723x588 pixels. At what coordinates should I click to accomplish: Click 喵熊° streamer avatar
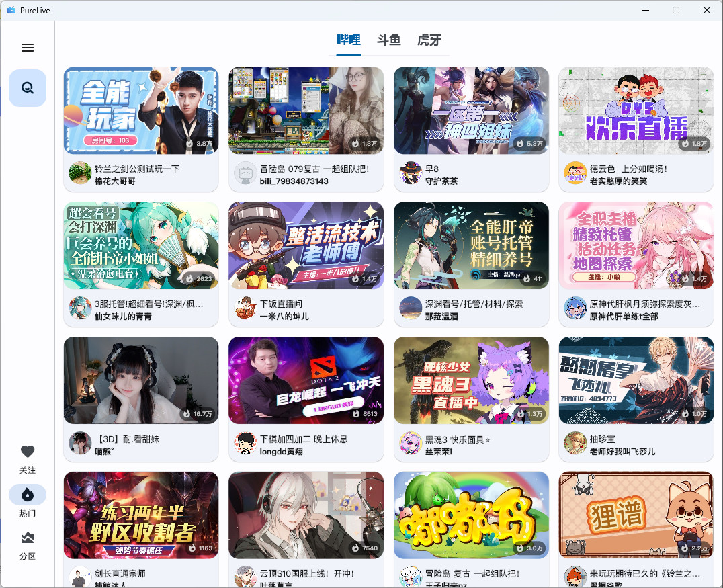pyautogui.click(x=80, y=444)
